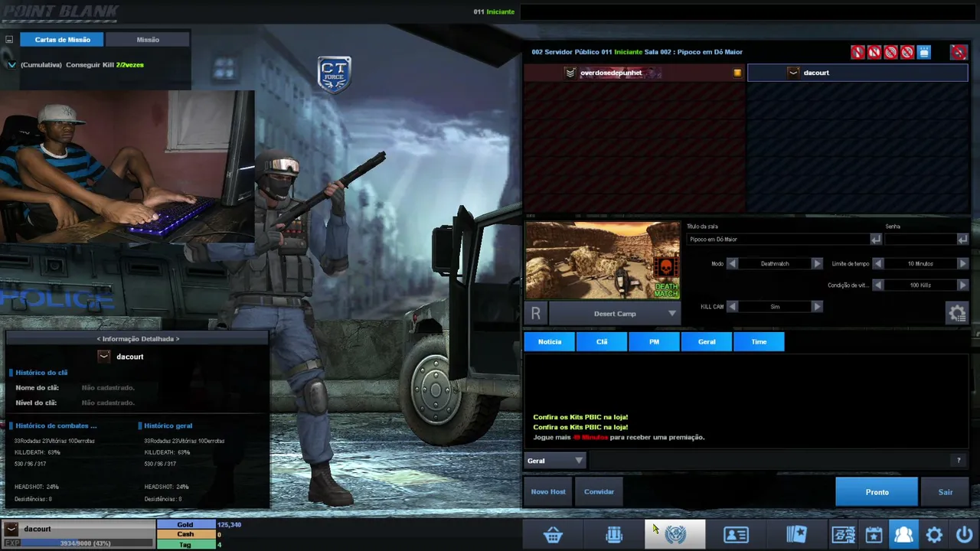Confirm password with enter arrow icon
Screen dimensions: 980x551
[x=962, y=240]
